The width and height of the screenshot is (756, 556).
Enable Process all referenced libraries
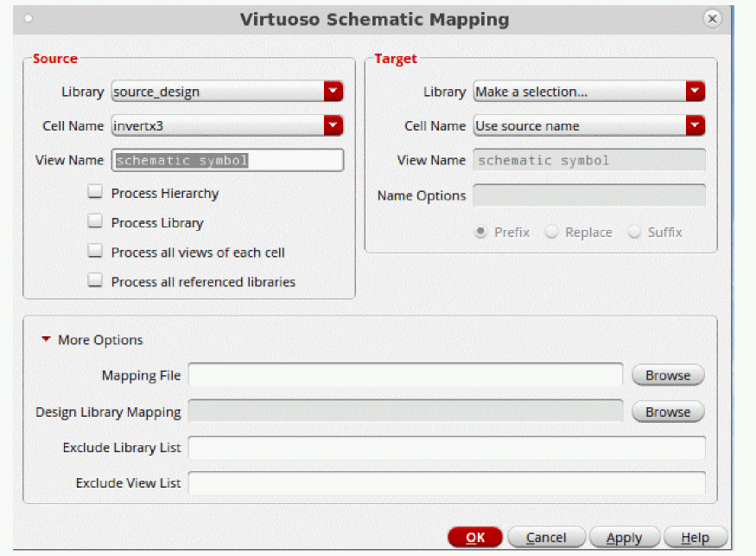pyautogui.click(x=96, y=281)
